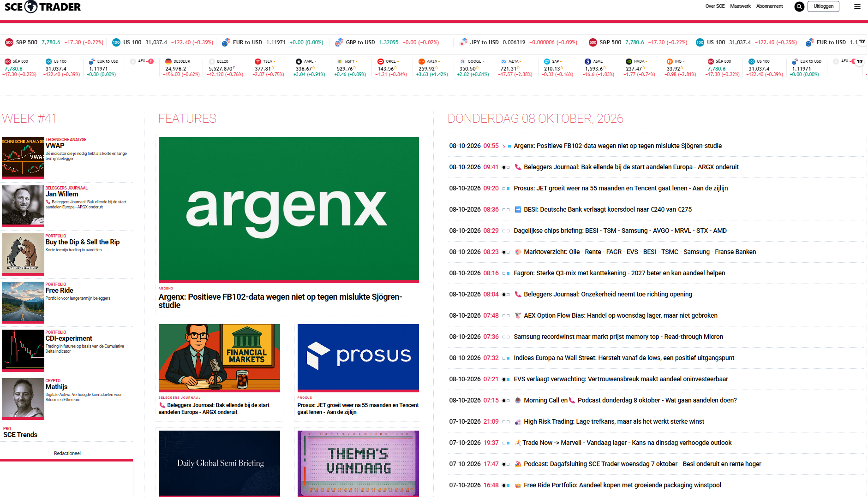The image size is (868, 497).
Task: Click the red AEX alert indicator
Action: (x=151, y=61)
